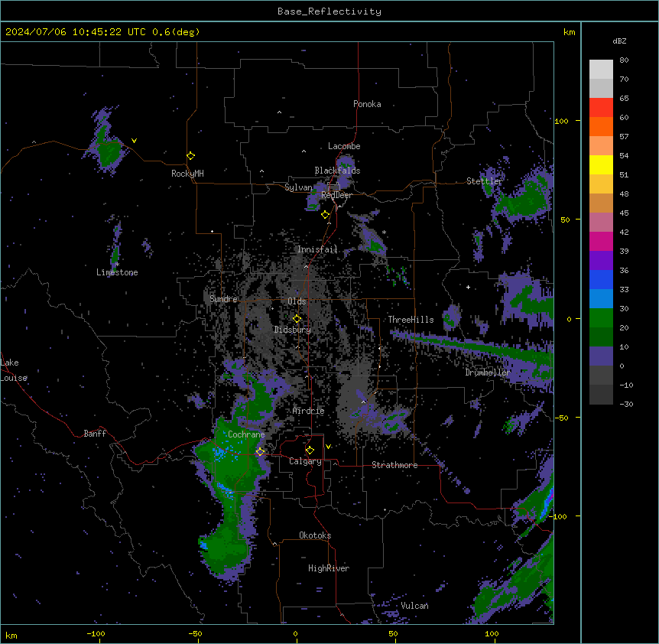Viewport: 659px width, 644px height.
Task: Select the Lacombe label on the map
Action: coord(344,146)
